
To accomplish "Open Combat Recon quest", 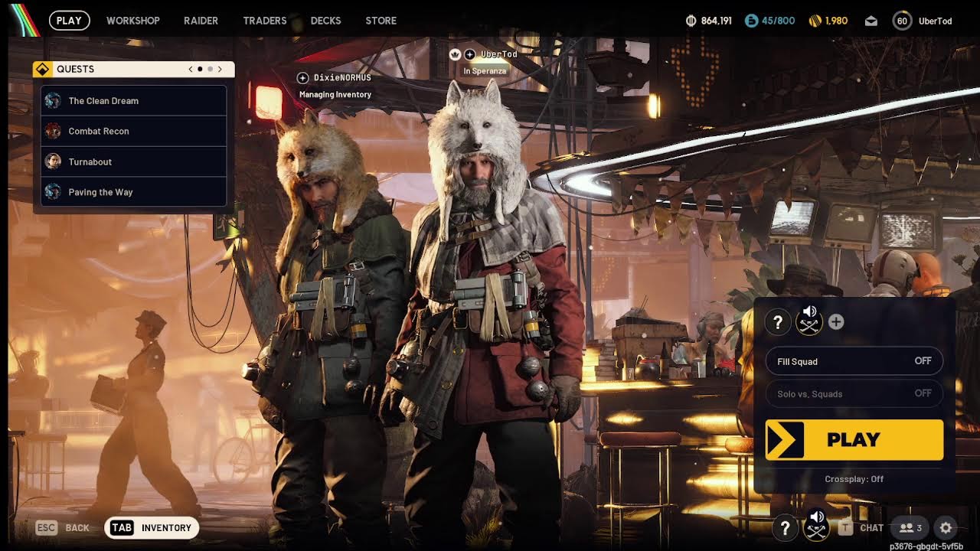I will pos(134,131).
